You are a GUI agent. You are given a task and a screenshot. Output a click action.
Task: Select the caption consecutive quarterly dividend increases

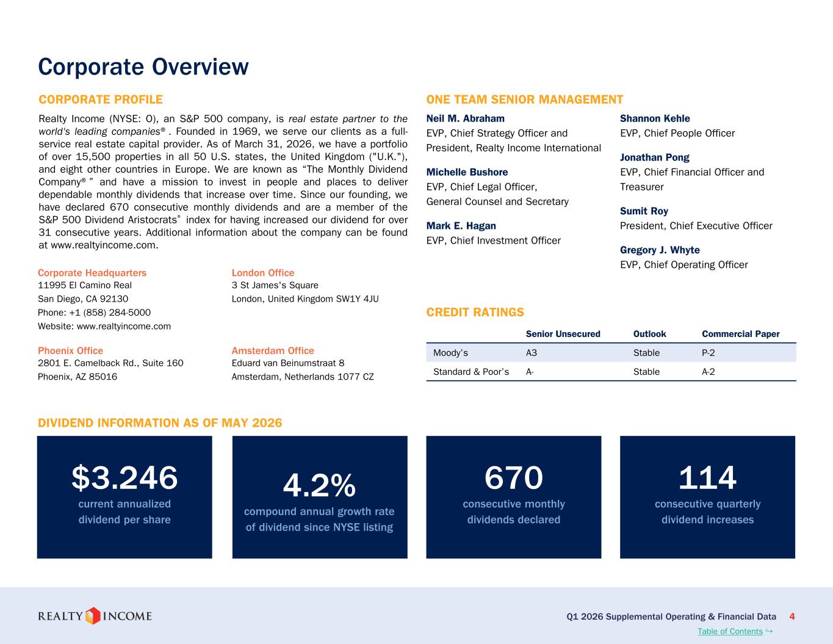[x=708, y=512]
